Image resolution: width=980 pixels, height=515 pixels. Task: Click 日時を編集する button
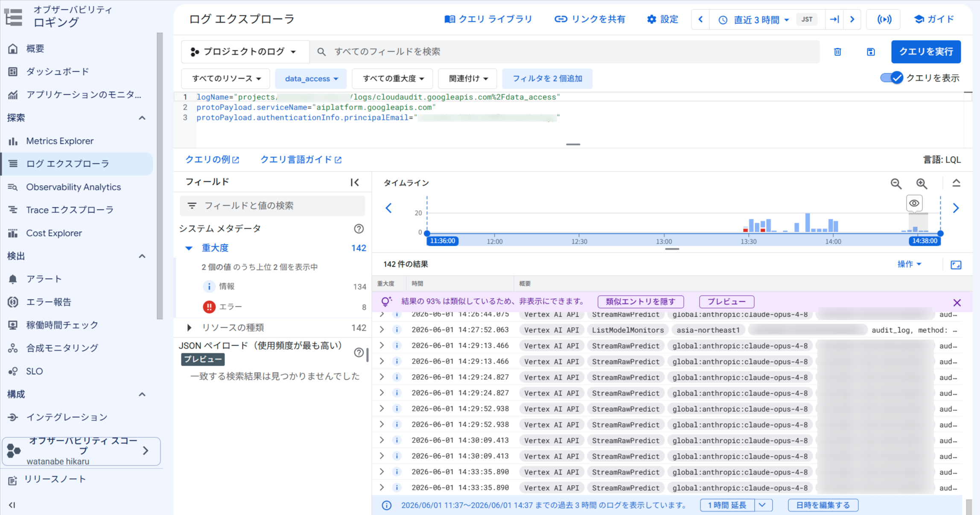(x=823, y=505)
